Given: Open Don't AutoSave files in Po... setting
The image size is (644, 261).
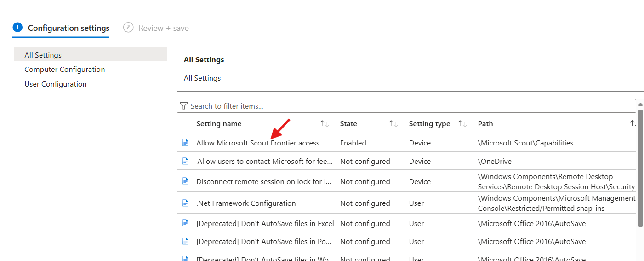Looking at the screenshot, I should tap(263, 241).
